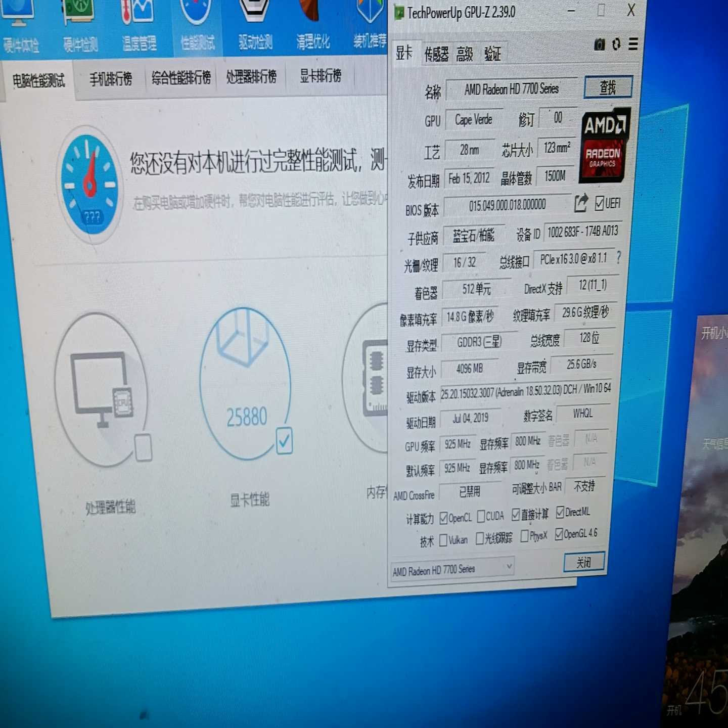Click the 123 mm² die size value

point(557,148)
